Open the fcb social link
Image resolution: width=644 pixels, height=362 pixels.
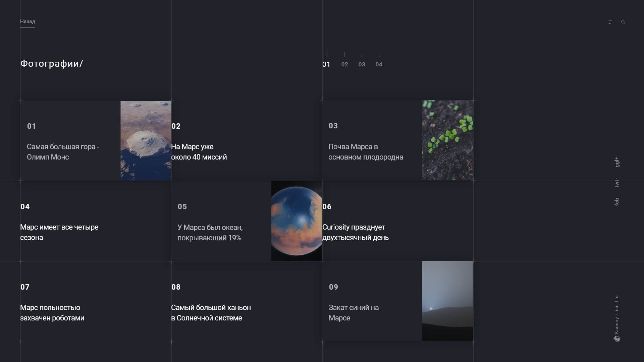(x=616, y=202)
